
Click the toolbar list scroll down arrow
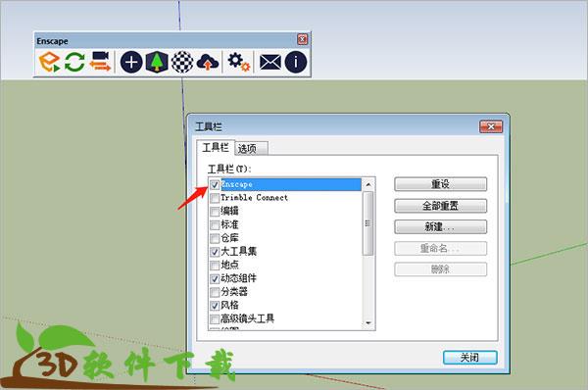(368, 322)
